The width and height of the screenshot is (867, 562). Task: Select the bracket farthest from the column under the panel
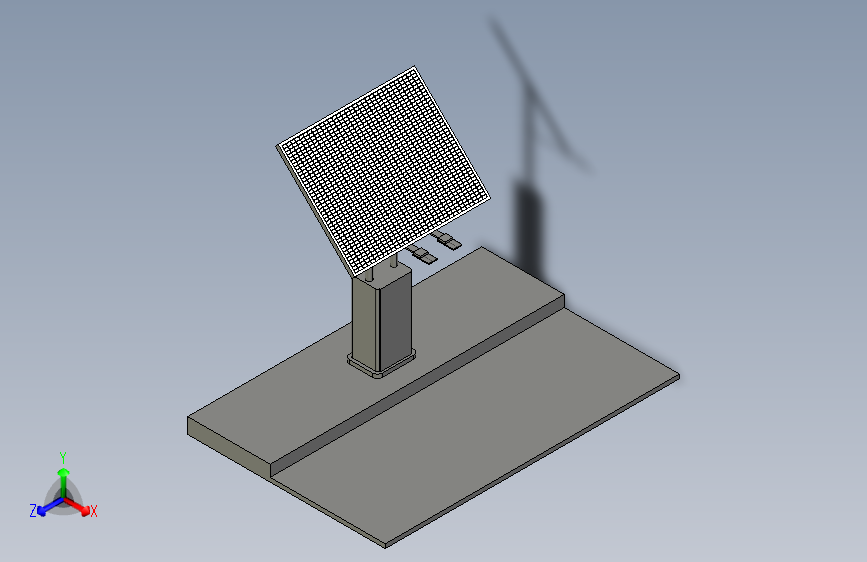(x=447, y=240)
